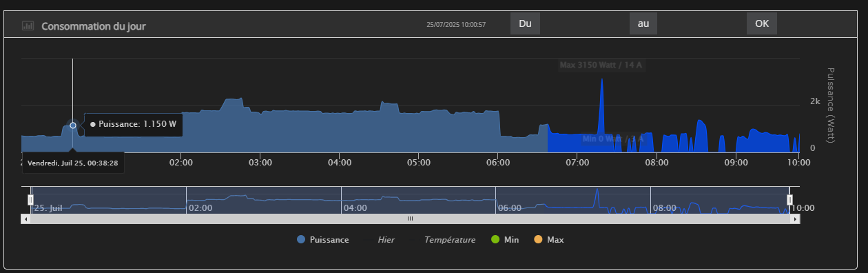Click the Puissance: 1.150 W tooltip
The width and height of the screenshot is (868, 273).
click(x=134, y=125)
